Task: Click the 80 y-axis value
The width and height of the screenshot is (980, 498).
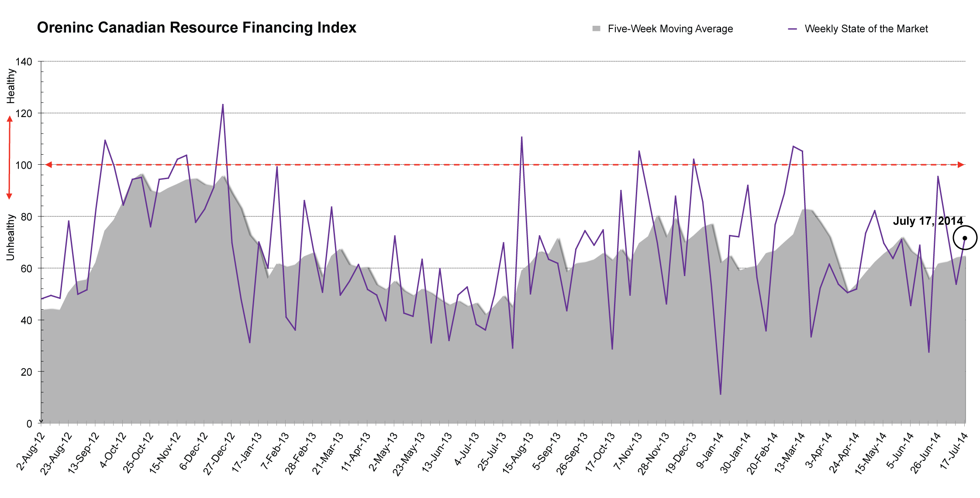Action: [26, 217]
